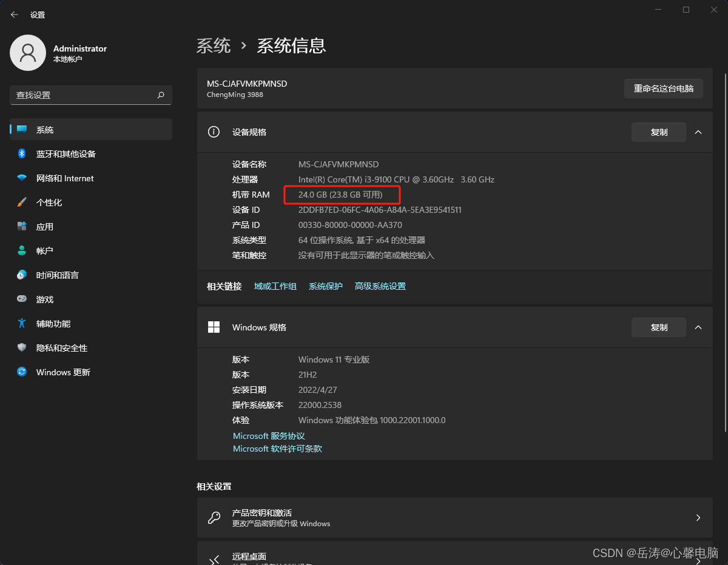Open 时间和语言 in sidebar
Viewport: 728px width, 565px height.
(x=91, y=275)
